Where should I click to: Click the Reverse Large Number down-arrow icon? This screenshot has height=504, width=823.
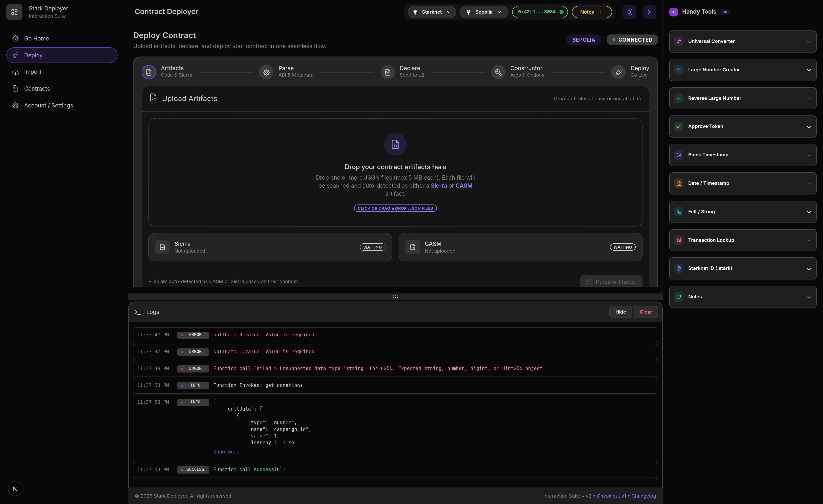[x=679, y=98]
